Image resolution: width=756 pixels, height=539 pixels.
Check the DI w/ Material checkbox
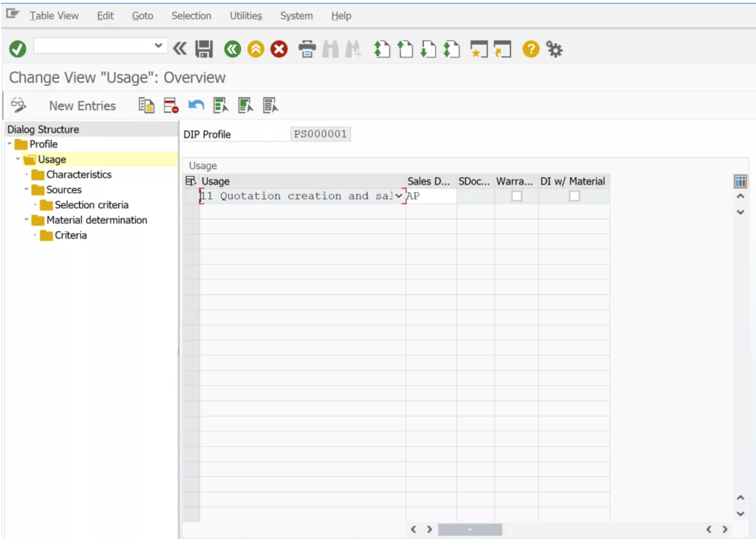click(x=574, y=195)
